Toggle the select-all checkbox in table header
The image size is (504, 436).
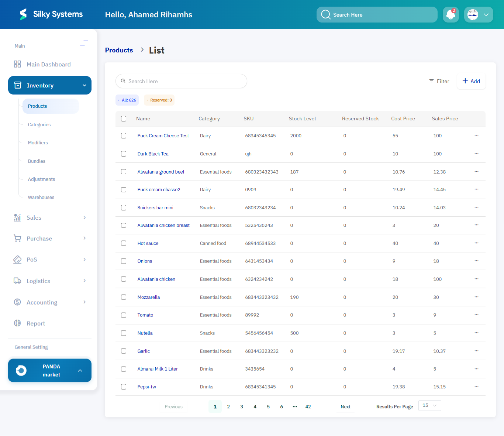coord(124,119)
